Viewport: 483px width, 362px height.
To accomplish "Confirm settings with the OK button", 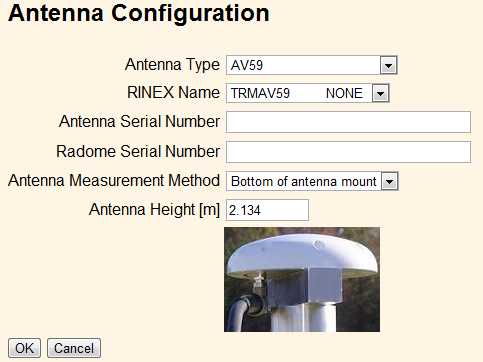I will click(x=24, y=348).
